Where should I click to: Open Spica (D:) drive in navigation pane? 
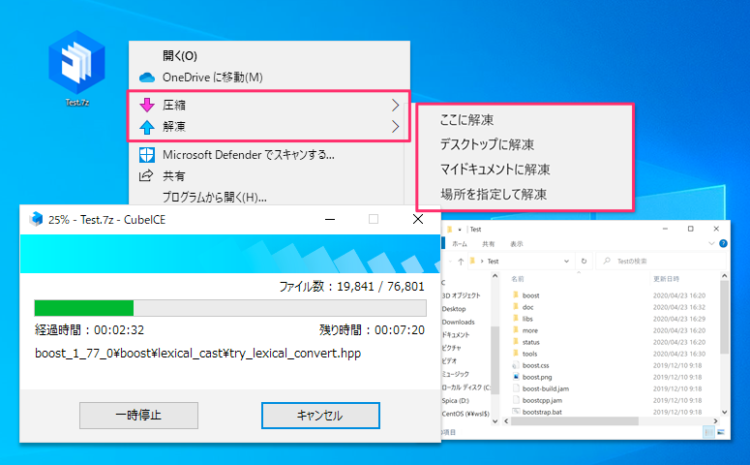pyautogui.click(x=455, y=400)
